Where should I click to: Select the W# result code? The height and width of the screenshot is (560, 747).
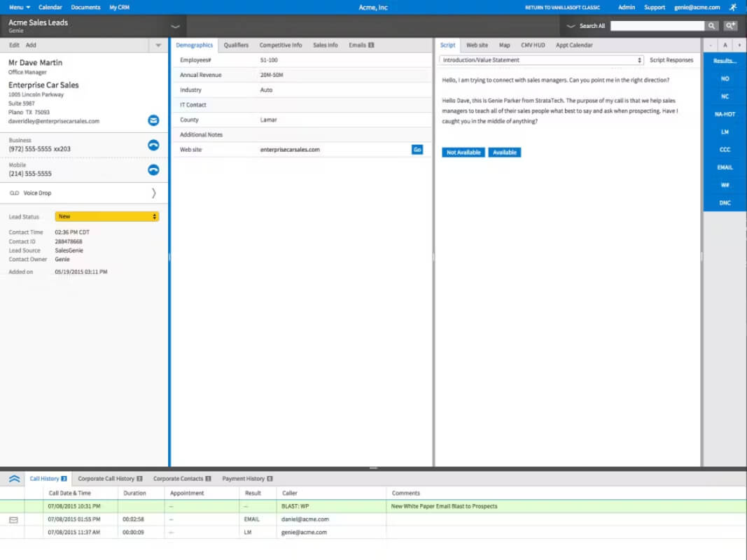click(x=725, y=185)
